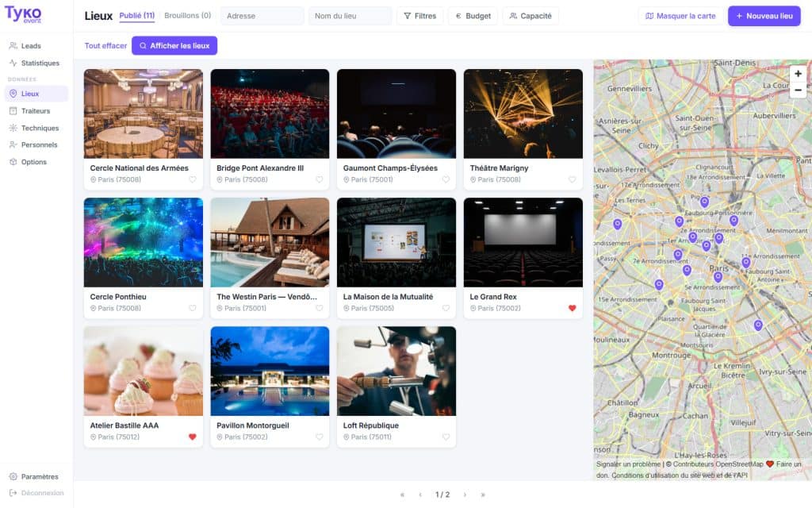
Task: Switch to the Brouillons (0) tab
Action: [187, 16]
